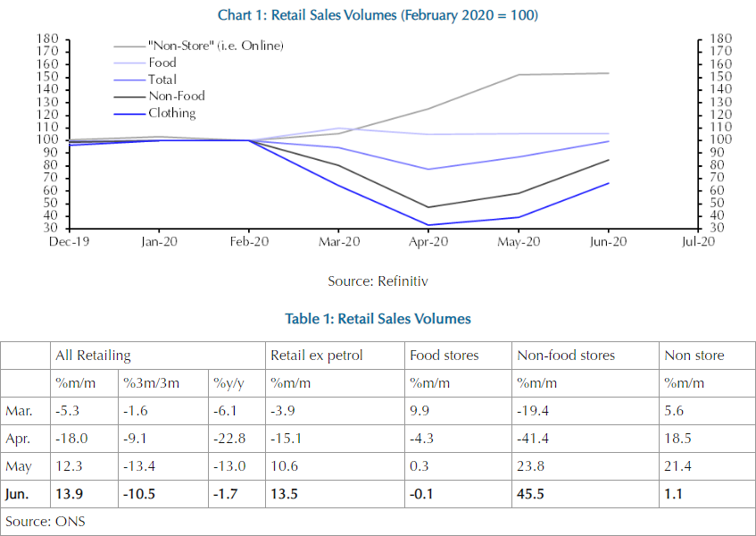Click the Dec-19 x-axis label

coord(70,241)
